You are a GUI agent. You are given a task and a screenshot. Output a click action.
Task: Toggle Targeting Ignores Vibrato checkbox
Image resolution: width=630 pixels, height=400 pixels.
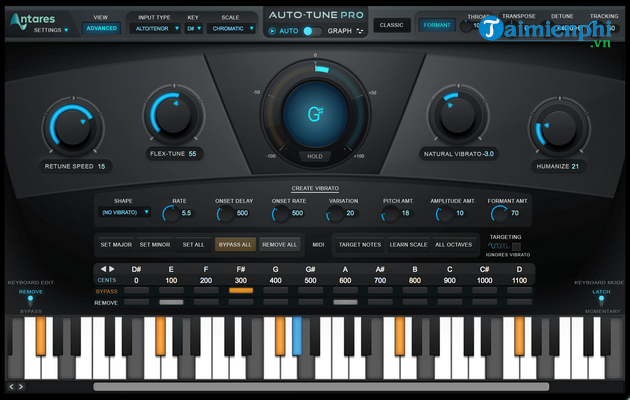pos(516,246)
